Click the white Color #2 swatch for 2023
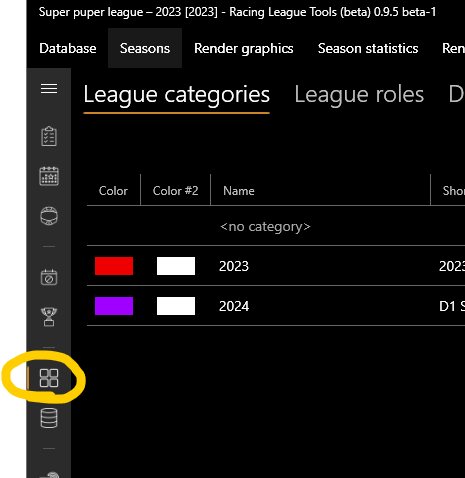This screenshot has width=465, height=478. pos(176,266)
